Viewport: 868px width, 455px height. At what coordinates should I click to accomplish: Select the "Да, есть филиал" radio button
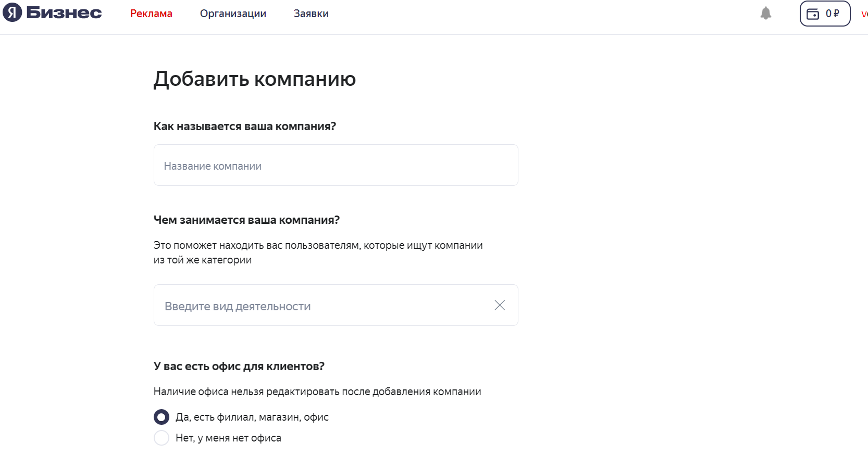tap(162, 417)
